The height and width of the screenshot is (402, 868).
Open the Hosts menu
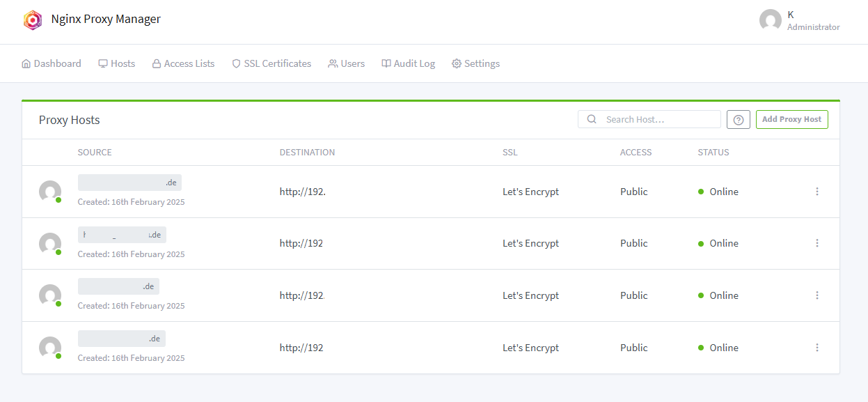tap(116, 63)
